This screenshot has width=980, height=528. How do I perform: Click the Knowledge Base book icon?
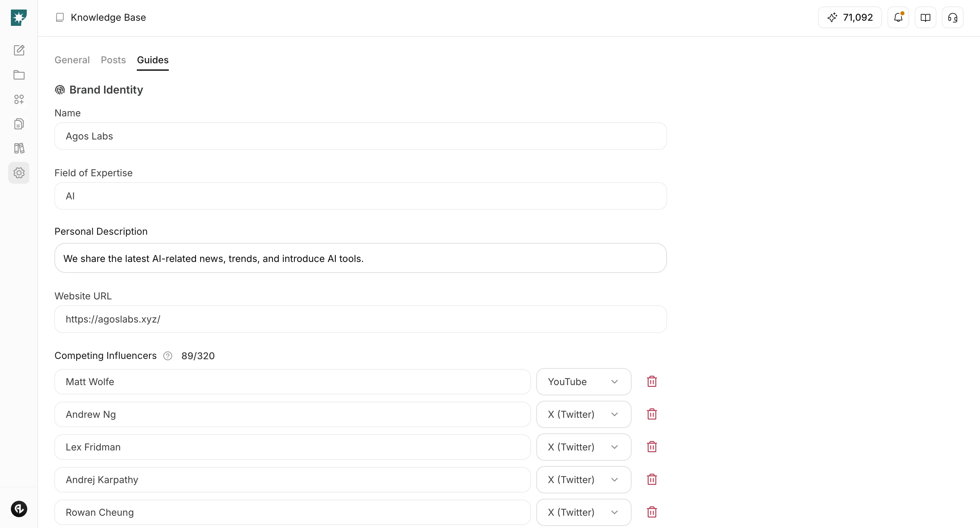coord(60,17)
